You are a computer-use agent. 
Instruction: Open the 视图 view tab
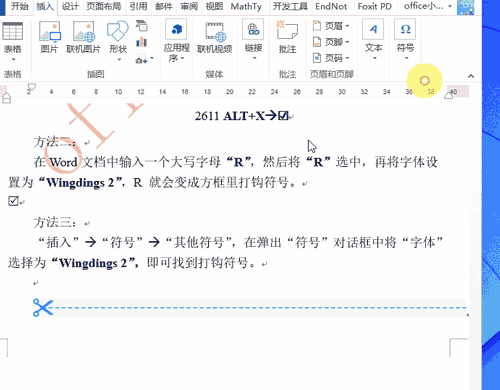214,6
